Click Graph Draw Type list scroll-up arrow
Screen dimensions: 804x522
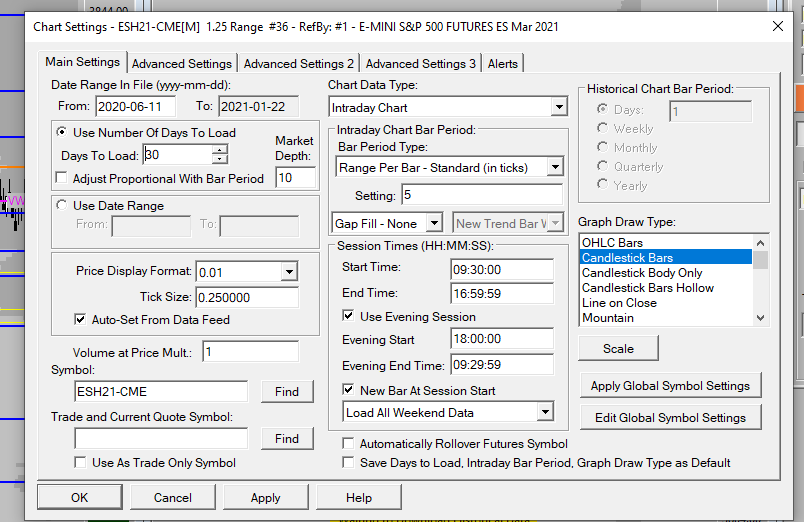[x=760, y=243]
